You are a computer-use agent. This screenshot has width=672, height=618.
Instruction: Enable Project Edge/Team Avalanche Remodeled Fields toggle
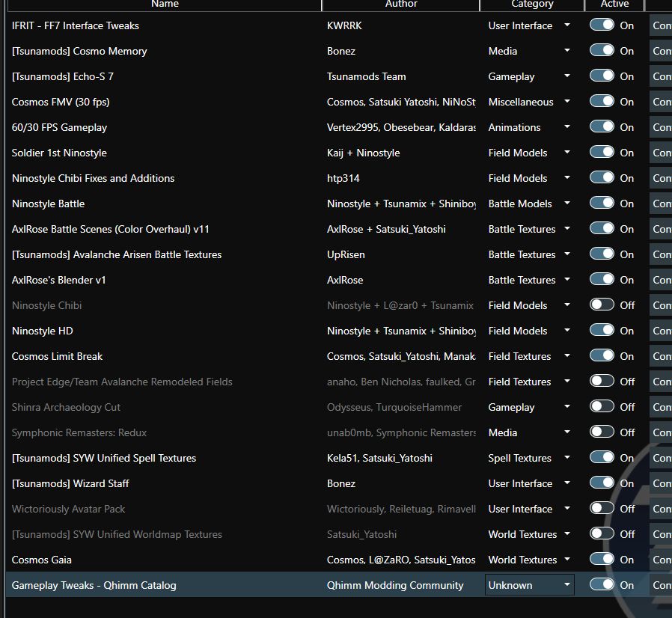602,381
